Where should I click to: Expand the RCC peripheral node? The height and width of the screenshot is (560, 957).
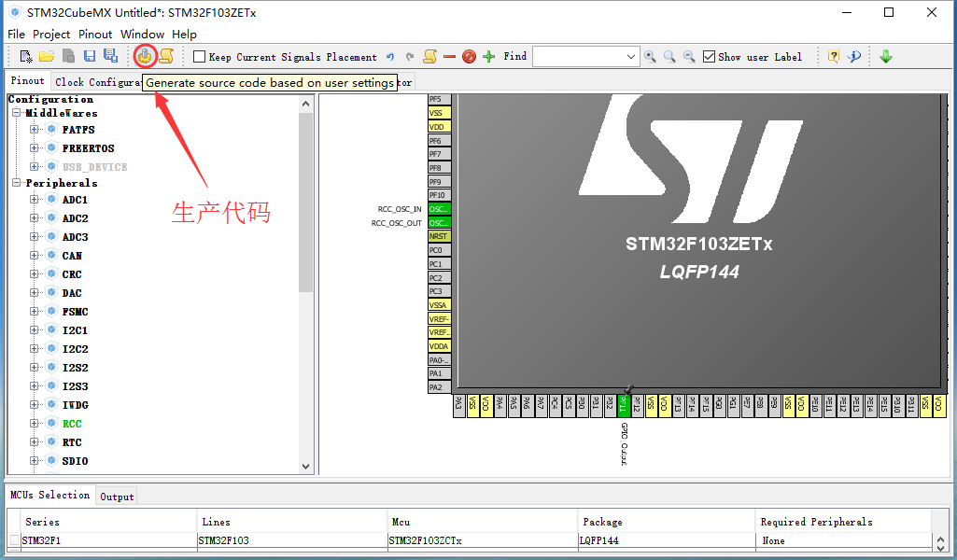tap(35, 424)
